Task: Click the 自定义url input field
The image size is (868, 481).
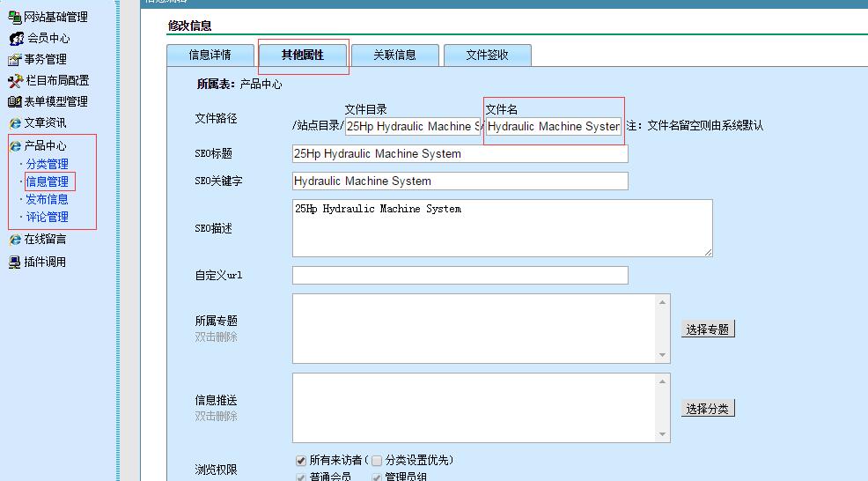Action: [x=460, y=275]
